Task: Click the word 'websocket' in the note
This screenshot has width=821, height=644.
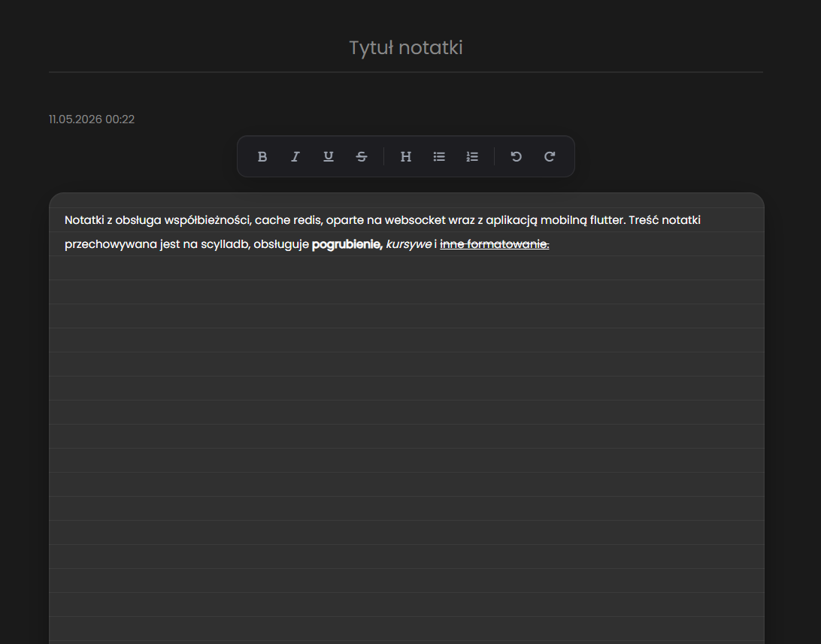Action: 415,220
